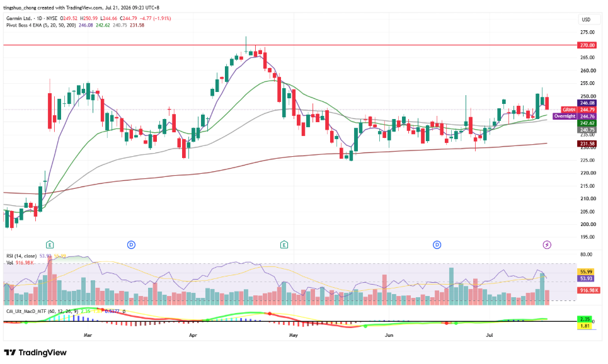Click the red horizontal resistance line
This screenshot has height=364, width=608.
pos(289,45)
